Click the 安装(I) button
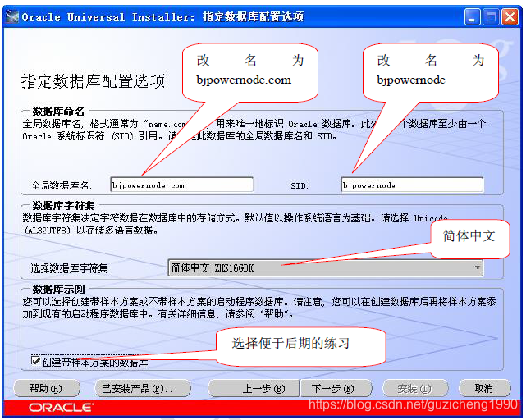 (415, 389)
